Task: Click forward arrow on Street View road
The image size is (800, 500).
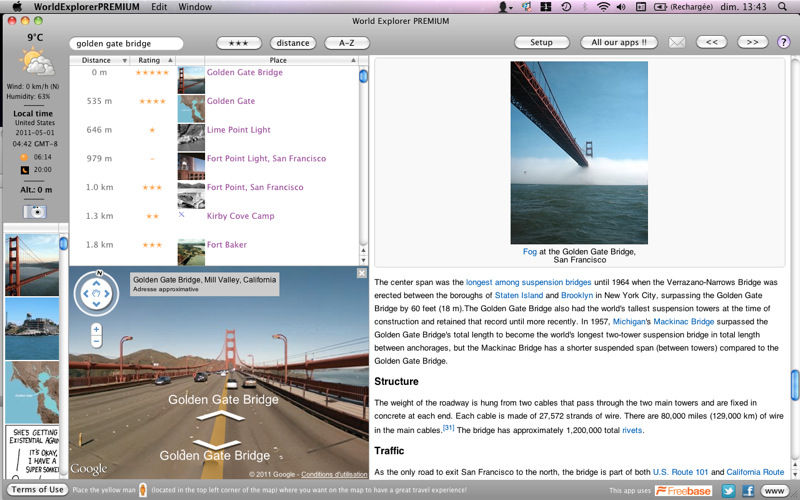Action: [220, 416]
